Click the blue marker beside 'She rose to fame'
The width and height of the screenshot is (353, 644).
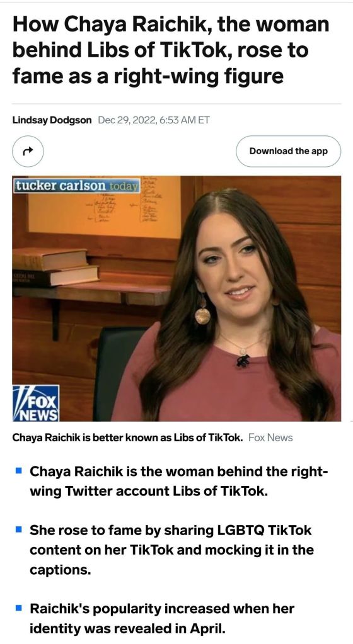click(x=18, y=529)
